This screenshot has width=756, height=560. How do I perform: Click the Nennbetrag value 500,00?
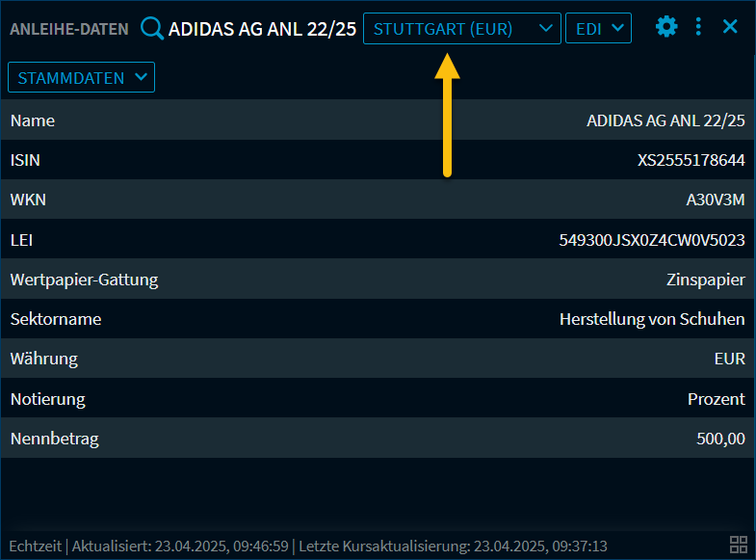[x=720, y=439]
